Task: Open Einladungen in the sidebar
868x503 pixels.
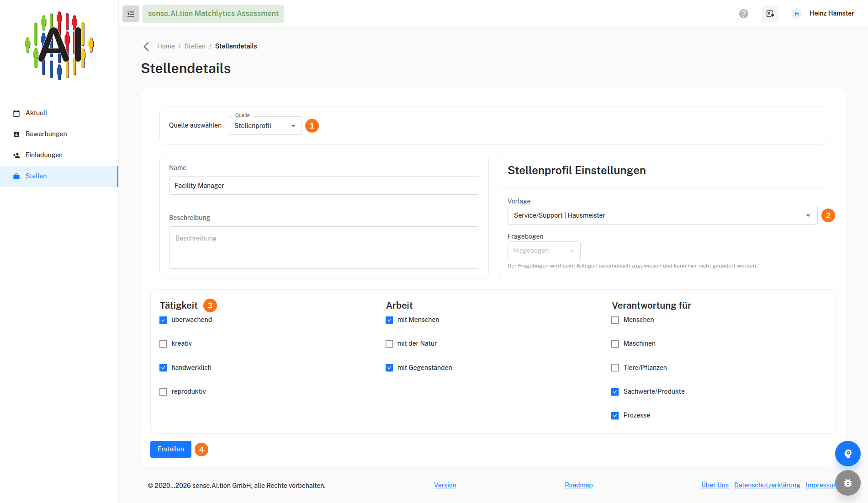Action: pyautogui.click(x=59, y=155)
